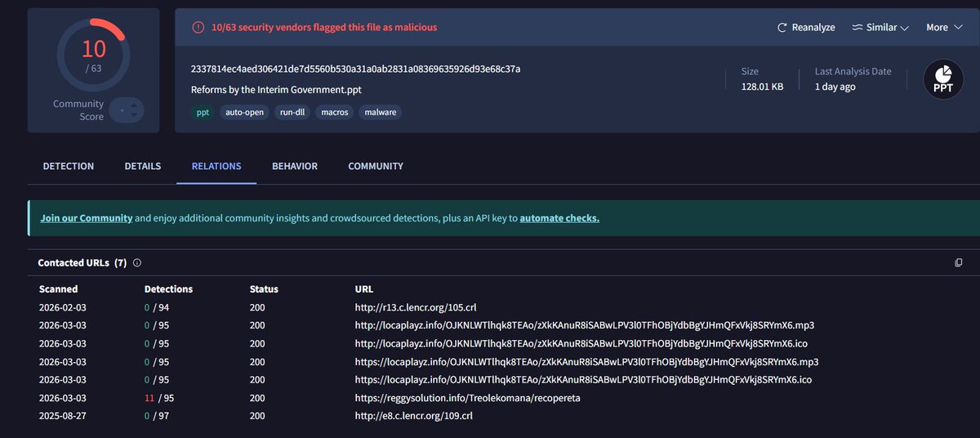Switch to the DETECTION tab
This screenshot has width=980, height=438.
point(69,166)
